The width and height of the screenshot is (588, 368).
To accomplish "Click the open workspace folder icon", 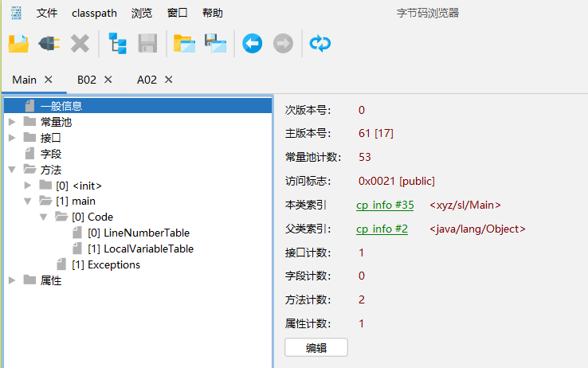I will click(184, 43).
